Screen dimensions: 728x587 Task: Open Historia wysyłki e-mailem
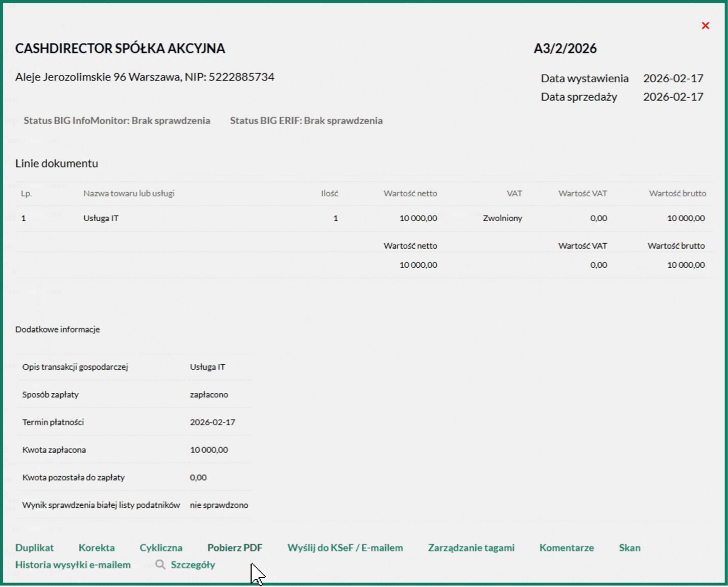tap(73, 565)
